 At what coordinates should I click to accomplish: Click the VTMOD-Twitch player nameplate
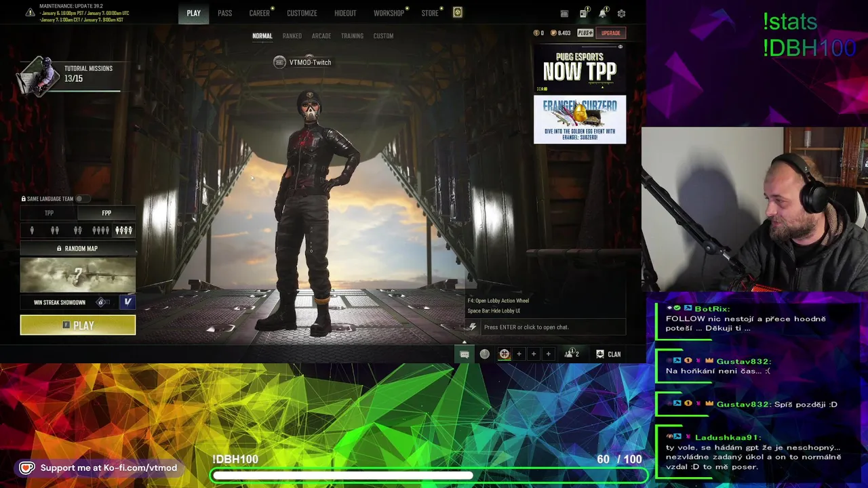(x=302, y=62)
